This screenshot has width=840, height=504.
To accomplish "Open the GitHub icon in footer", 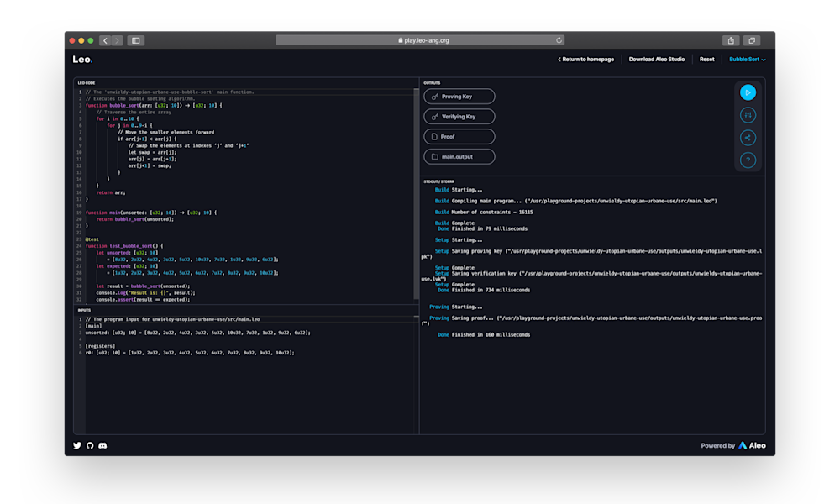I will (x=90, y=445).
